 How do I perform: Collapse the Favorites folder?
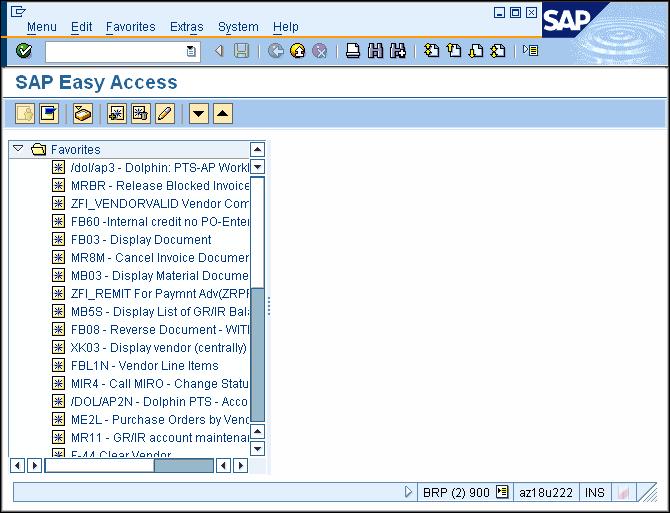point(18,149)
